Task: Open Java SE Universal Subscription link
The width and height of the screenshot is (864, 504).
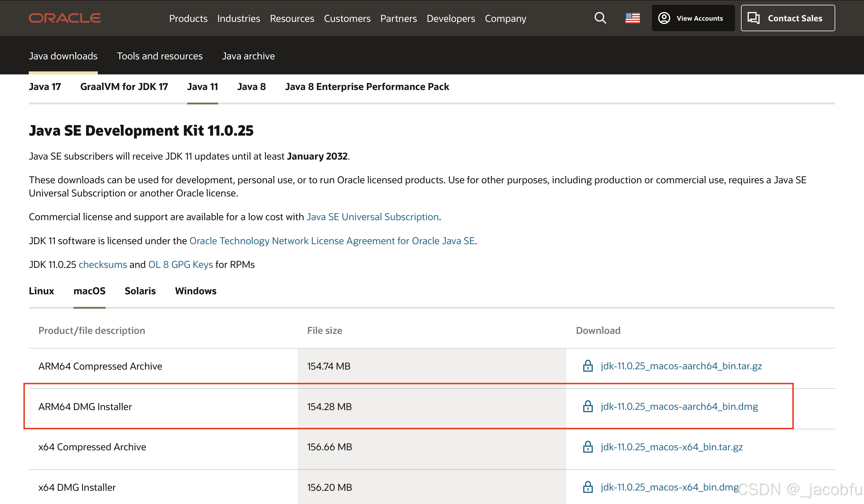Action: 372,217
